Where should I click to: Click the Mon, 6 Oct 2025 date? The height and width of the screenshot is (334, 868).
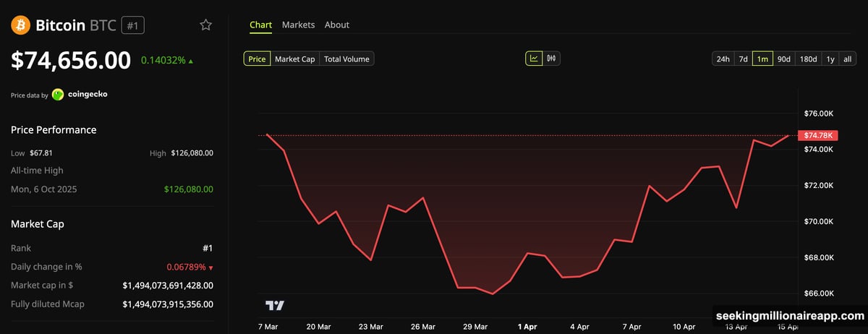[x=43, y=189]
